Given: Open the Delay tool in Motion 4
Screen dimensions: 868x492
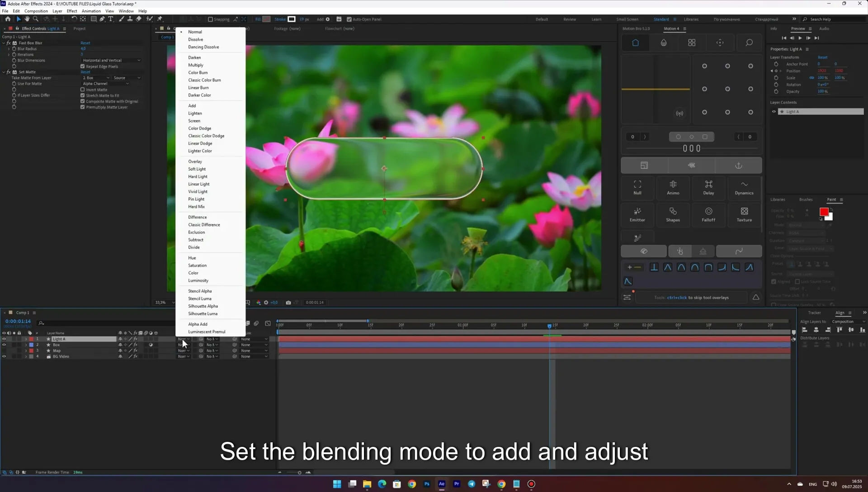Looking at the screenshot, I should tap(708, 187).
